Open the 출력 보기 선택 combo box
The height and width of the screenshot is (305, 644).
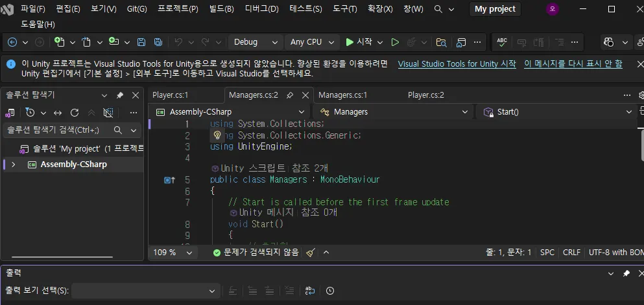pos(145,291)
